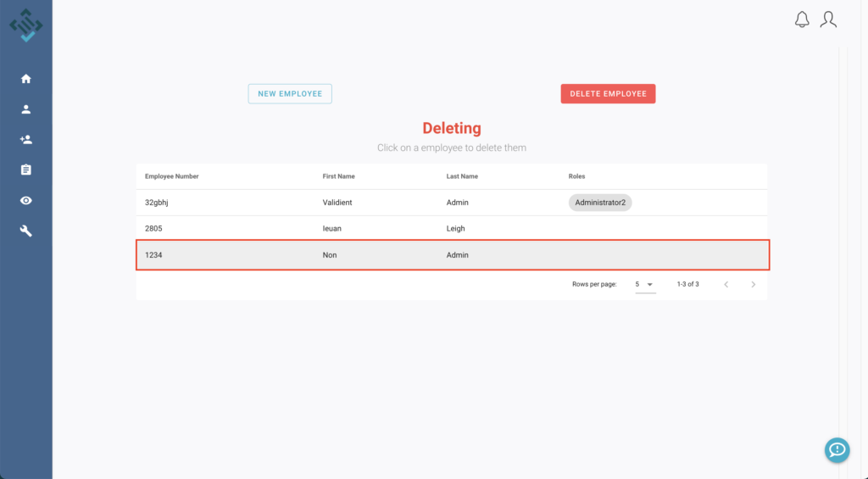This screenshot has width=868, height=479.
Task: Open the rows per page dropdown
Action: click(645, 285)
